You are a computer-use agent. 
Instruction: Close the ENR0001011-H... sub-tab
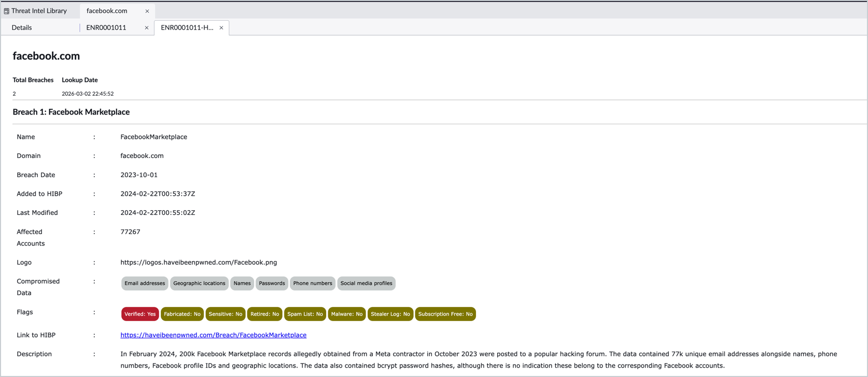tap(221, 28)
